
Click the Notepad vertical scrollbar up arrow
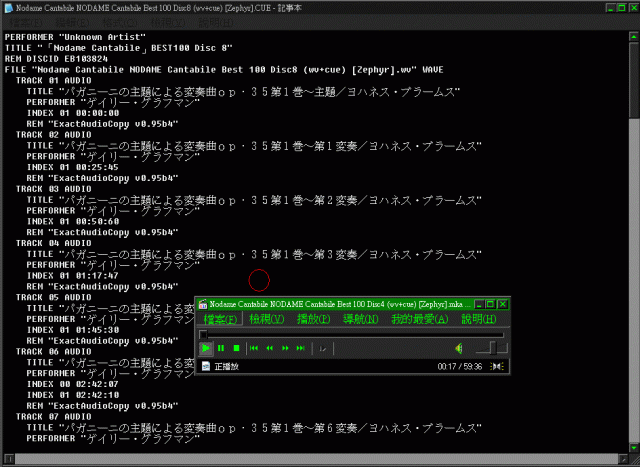633,37
